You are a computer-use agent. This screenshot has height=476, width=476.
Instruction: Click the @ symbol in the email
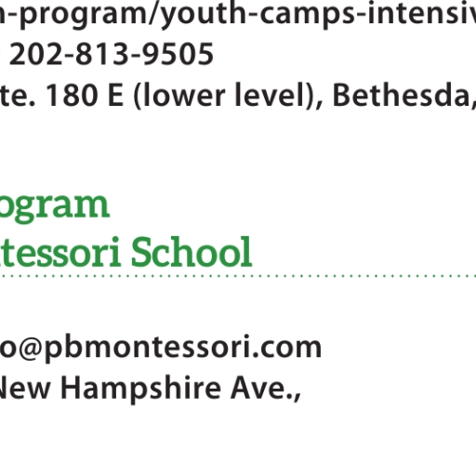click(30, 349)
